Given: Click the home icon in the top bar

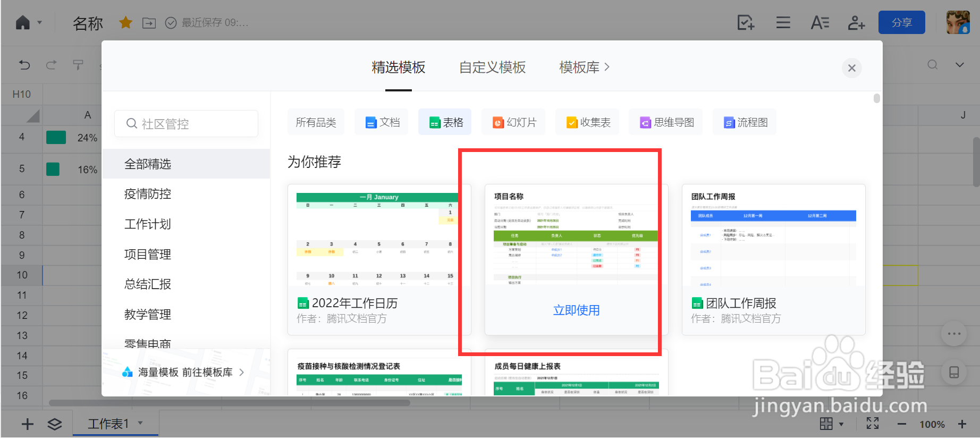Looking at the screenshot, I should point(23,23).
